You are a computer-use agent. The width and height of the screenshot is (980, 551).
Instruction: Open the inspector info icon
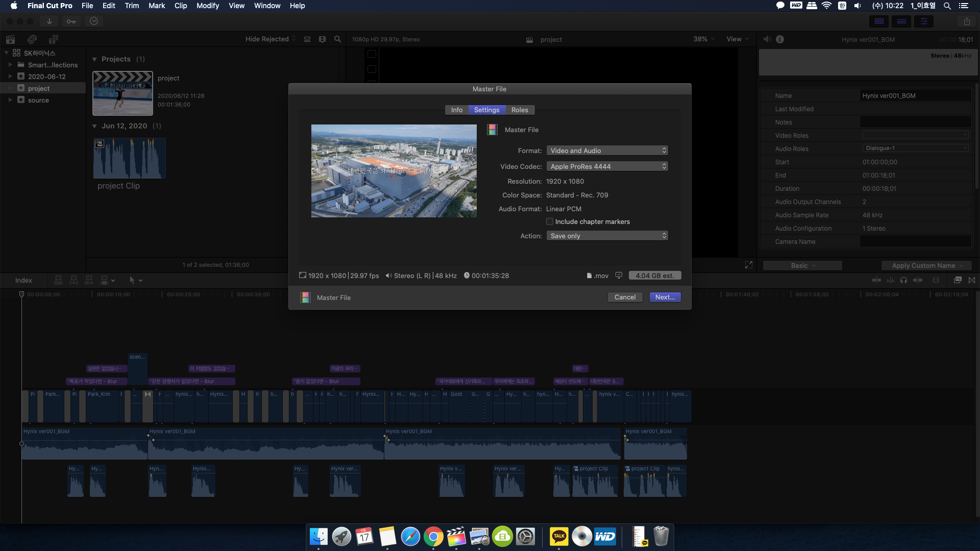click(x=780, y=39)
